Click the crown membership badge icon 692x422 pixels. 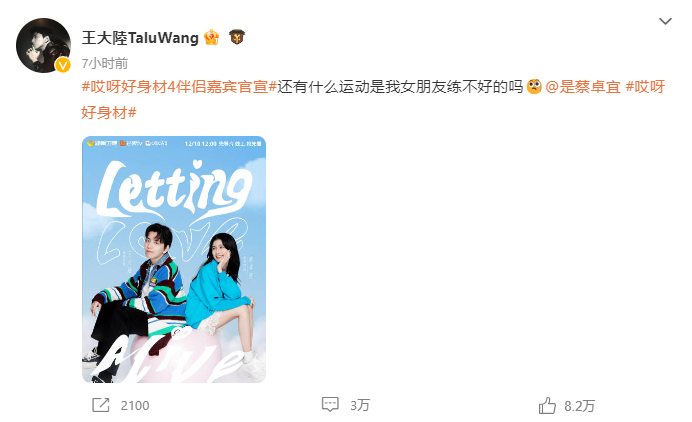pyautogui.click(x=212, y=38)
